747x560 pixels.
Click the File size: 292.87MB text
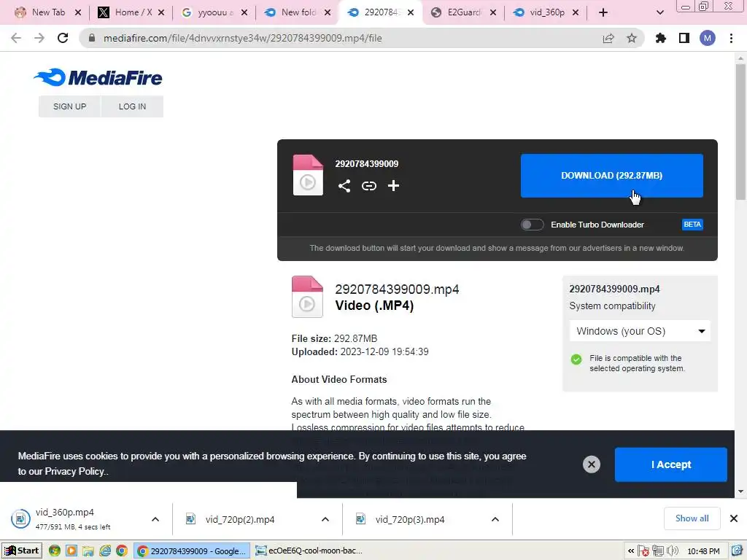coord(334,338)
